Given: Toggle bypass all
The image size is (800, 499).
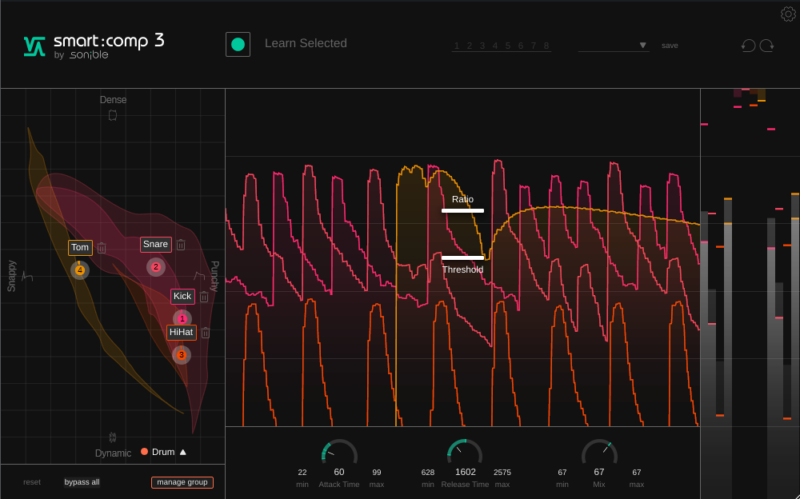Looking at the screenshot, I should pos(82,482).
